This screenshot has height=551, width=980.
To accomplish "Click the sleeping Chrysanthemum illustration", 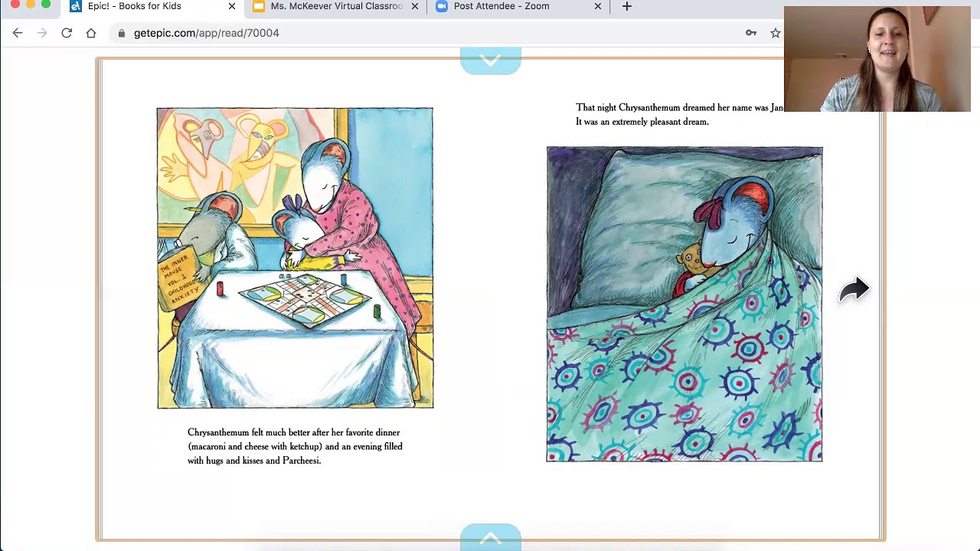I will click(684, 304).
